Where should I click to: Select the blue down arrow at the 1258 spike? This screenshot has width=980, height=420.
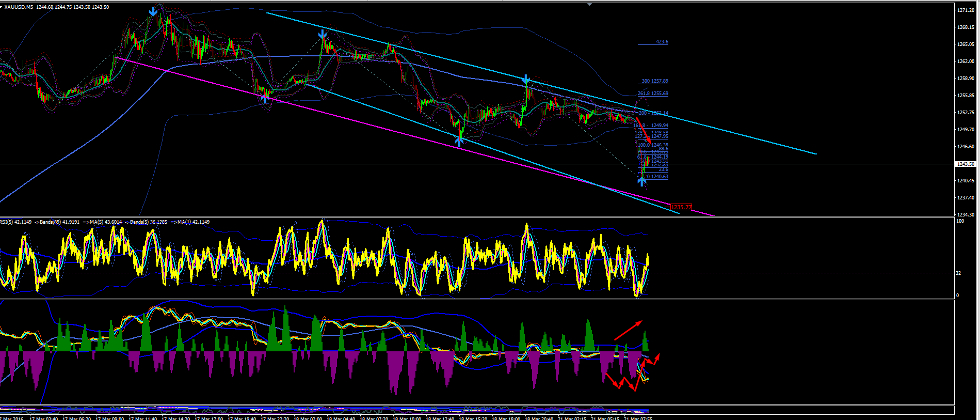525,80
